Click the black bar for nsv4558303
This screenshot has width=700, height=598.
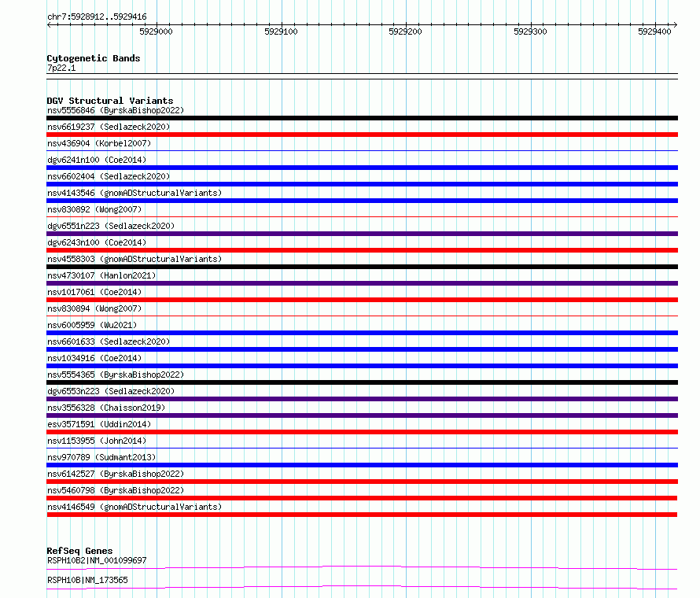pos(362,267)
